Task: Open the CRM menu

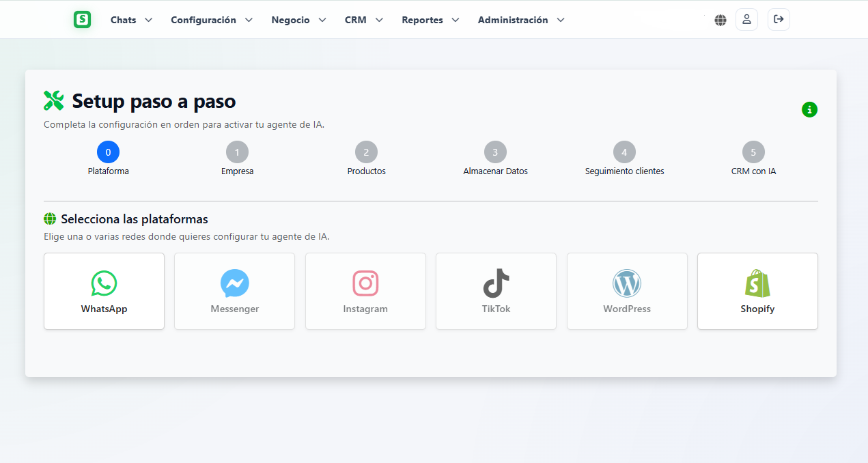Action: coord(356,20)
